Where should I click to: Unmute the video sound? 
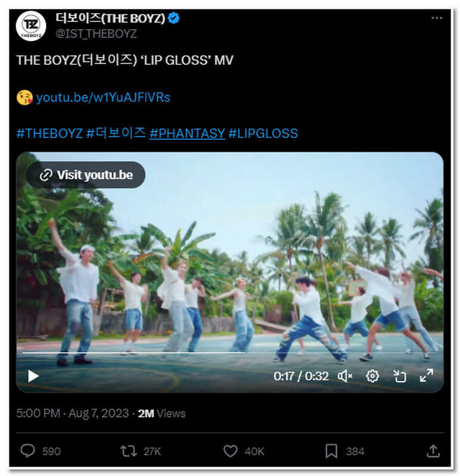(345, 376)
